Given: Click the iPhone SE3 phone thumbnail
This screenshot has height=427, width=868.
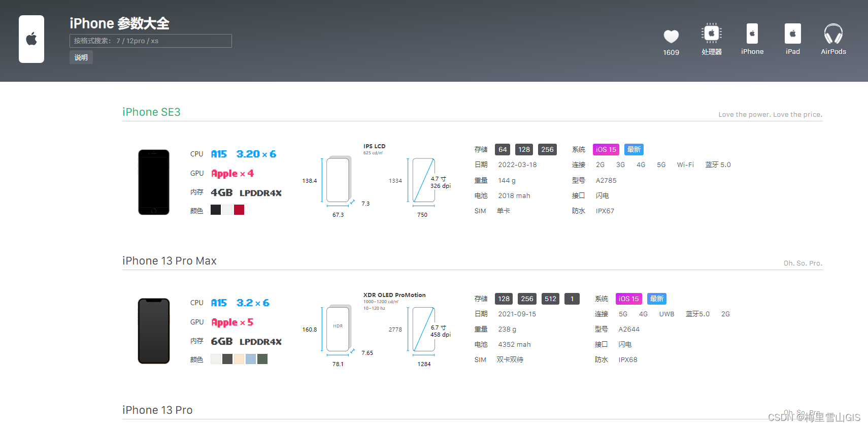Looking at the screenshot, I should (x=154, y=182).
